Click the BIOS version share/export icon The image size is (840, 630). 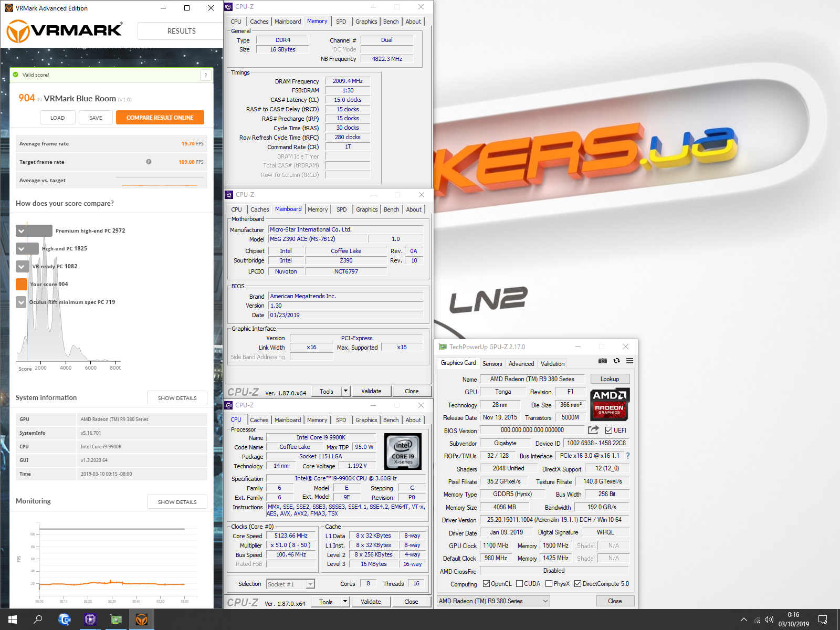tap(593, 430)
